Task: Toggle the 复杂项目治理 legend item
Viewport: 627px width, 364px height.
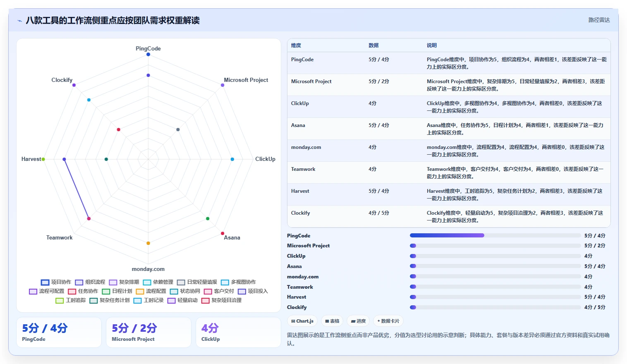Action: pyautogui.click(x=221, y=300)
